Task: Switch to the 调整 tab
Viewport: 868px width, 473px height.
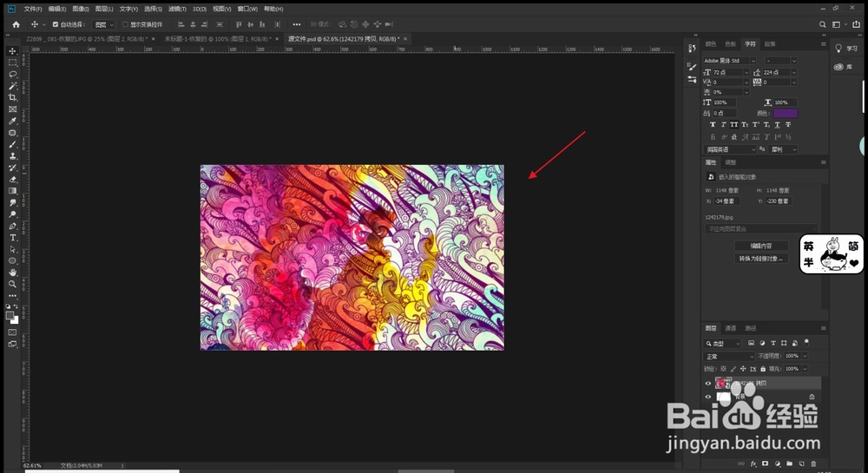Action: click(x=731, y=162)
